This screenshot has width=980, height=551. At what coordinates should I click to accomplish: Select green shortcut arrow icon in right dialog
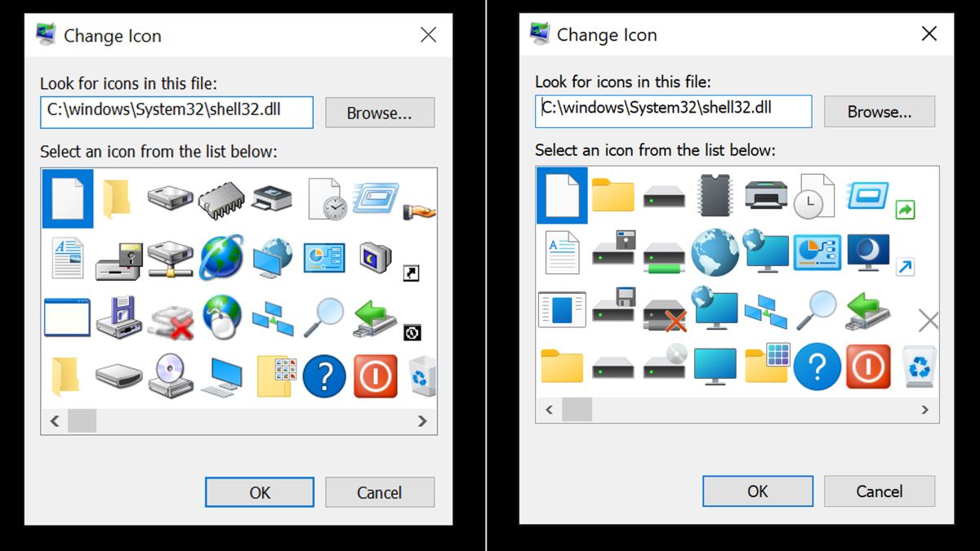pyautogui.click(x=905, y=210)
